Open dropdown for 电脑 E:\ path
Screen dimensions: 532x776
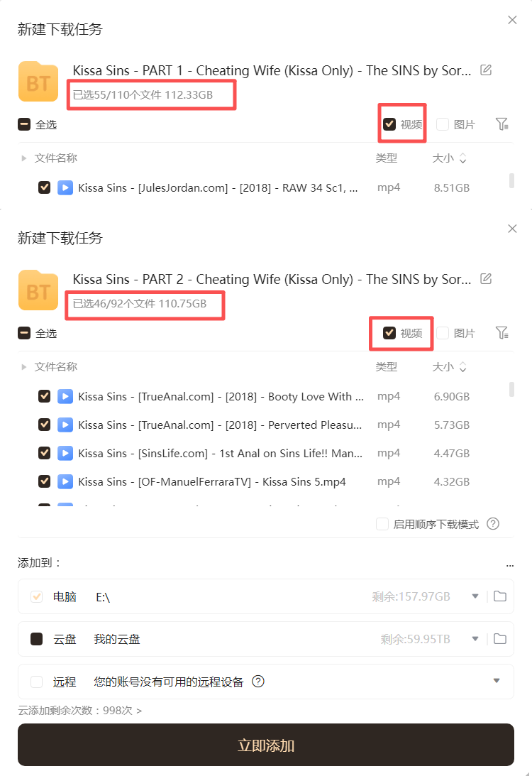475,596
